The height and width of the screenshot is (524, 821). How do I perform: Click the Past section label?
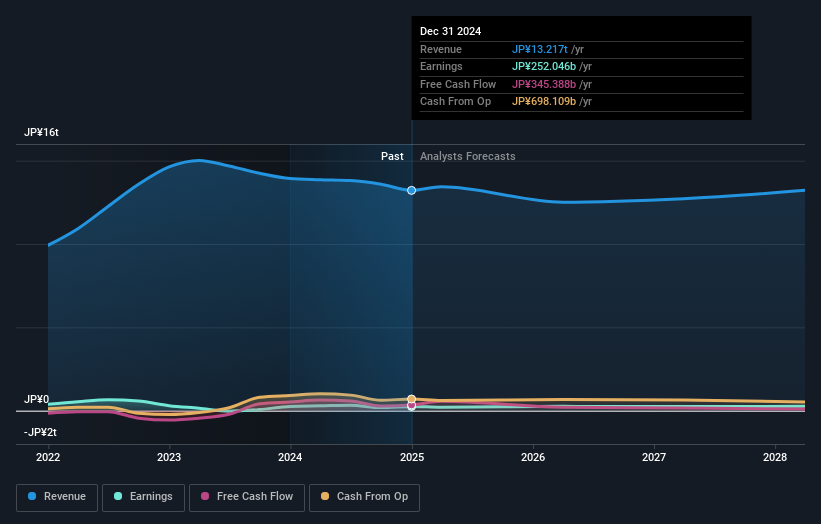392,156
